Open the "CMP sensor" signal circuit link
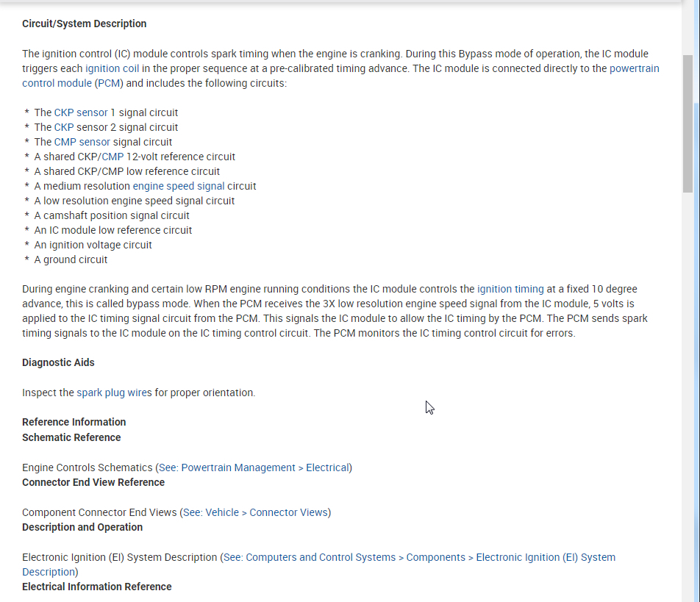 point(82,142)
